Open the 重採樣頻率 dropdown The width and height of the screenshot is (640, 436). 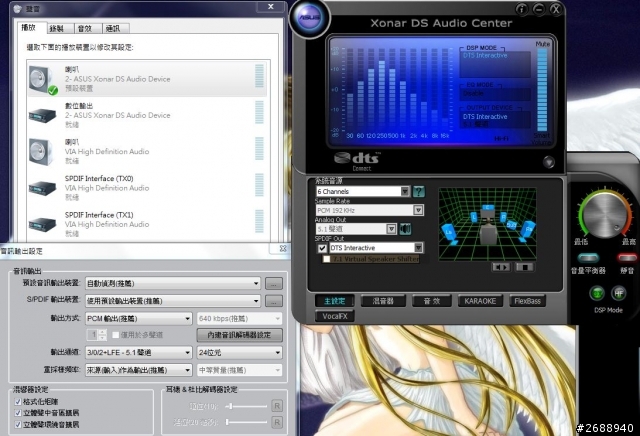point(139,370)
